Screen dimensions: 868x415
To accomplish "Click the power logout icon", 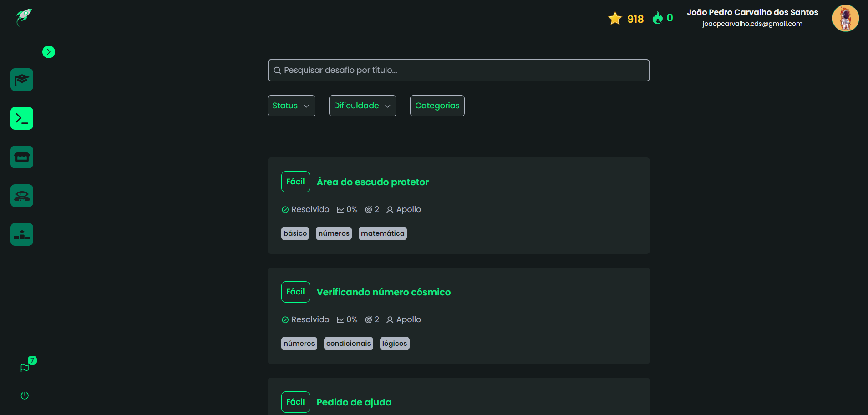I will click(25, 395).
